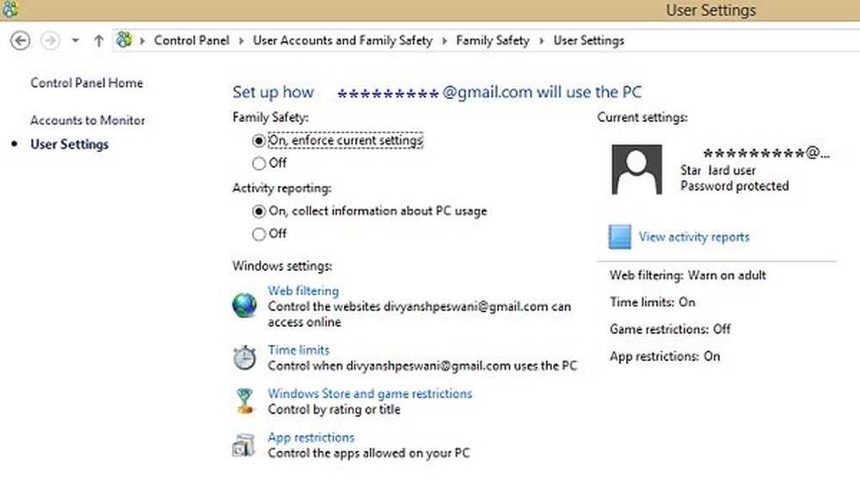
Task: Open the Time limits link
Action: click(299, 350)
